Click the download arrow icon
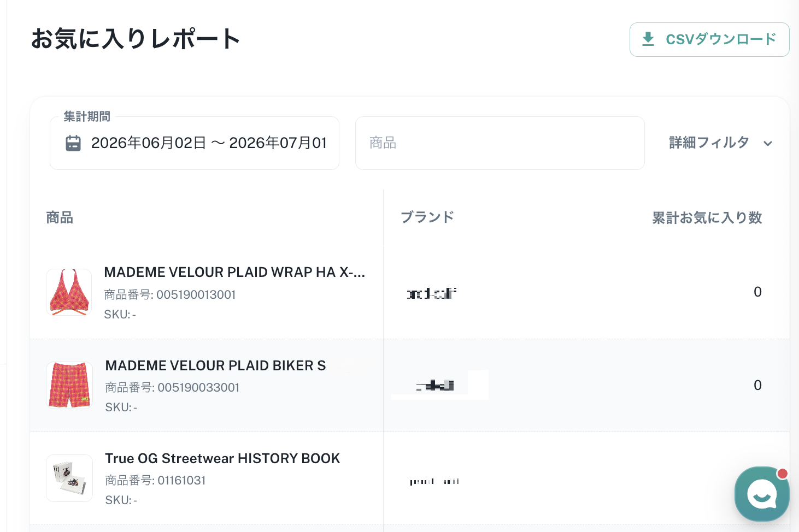 tap(648, 39)
